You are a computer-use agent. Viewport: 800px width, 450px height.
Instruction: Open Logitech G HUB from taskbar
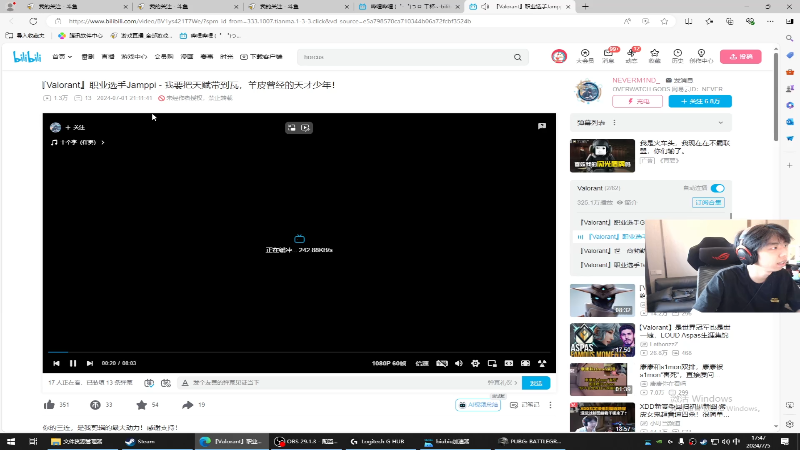(x=378, y=441)
